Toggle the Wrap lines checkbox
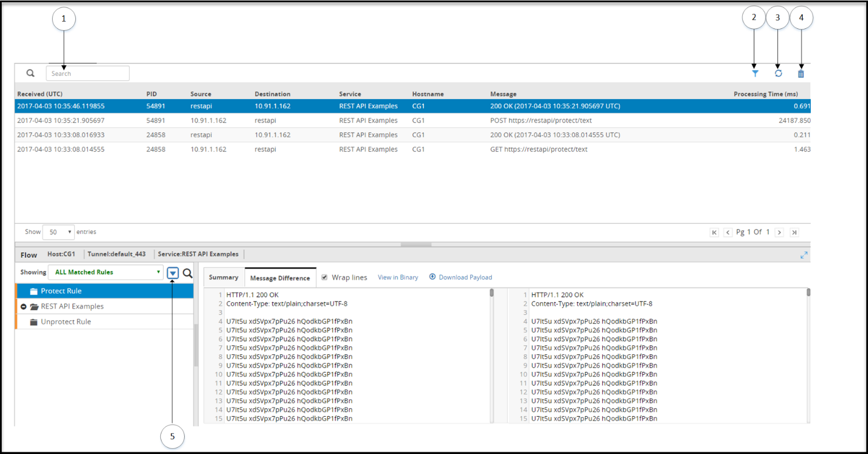868x454 pixels. click(x=324, y=277)
